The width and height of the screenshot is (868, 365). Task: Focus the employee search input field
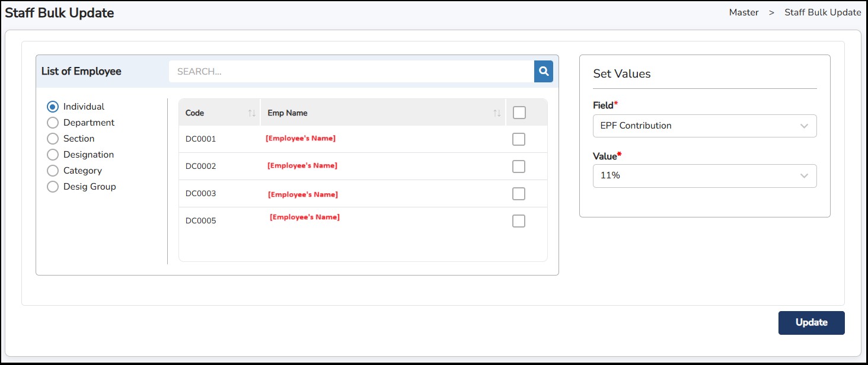click(351, 71)
